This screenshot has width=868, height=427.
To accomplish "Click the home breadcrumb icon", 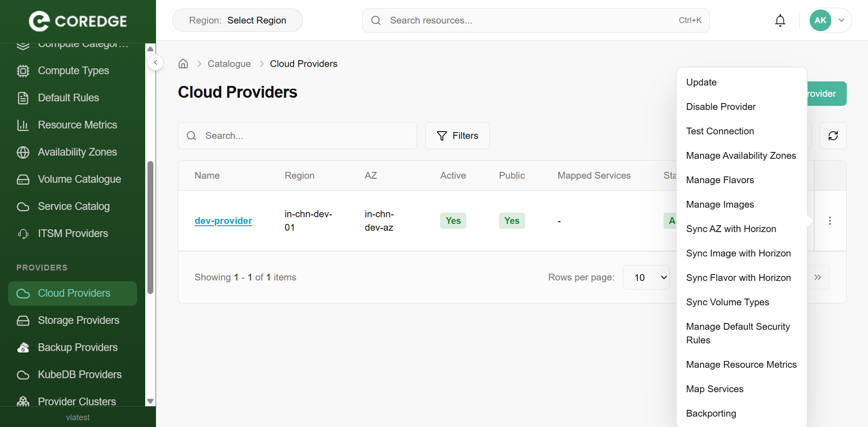I will click(x=183, y=64).
